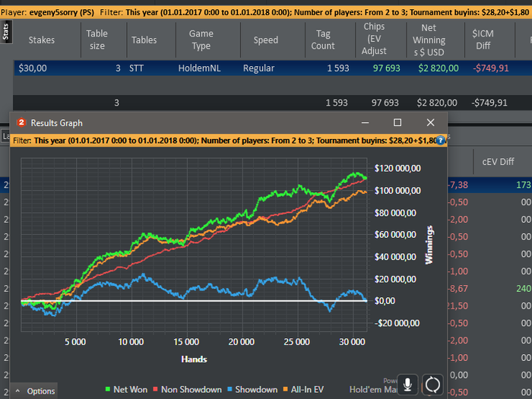This screenshot has width=532, height=399.
Task: Sort by the Game Type column header
Action: click(201, 40)
